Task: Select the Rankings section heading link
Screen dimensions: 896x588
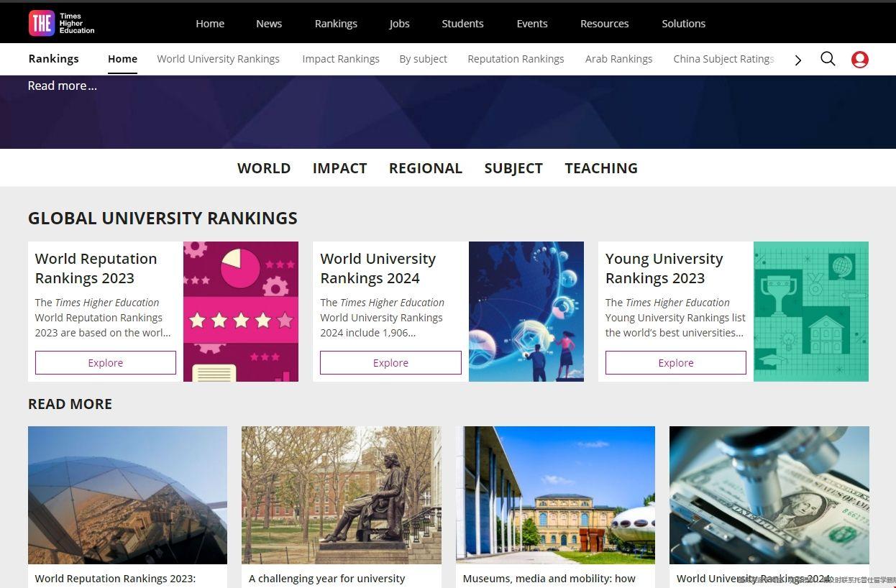Action: coord(54,59)
